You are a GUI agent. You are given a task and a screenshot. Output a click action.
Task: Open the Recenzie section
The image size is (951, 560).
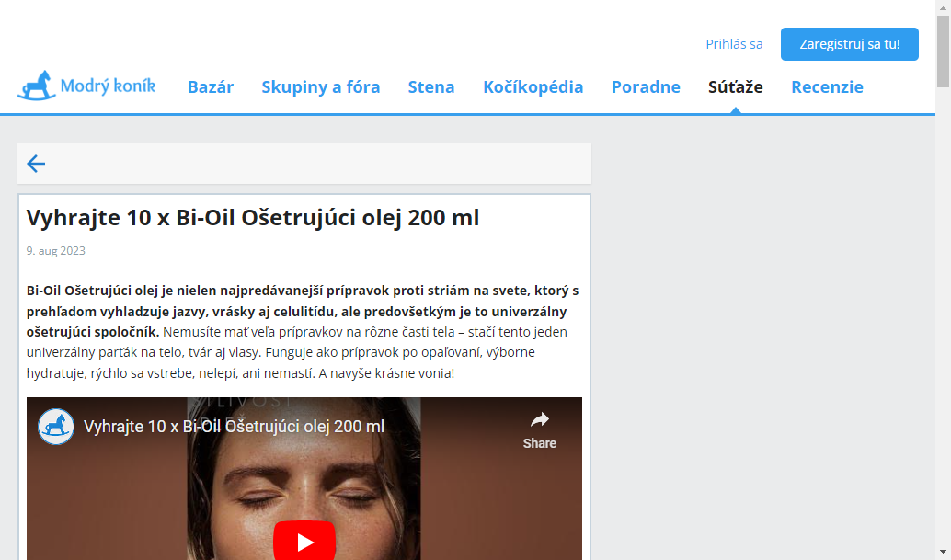827,87
